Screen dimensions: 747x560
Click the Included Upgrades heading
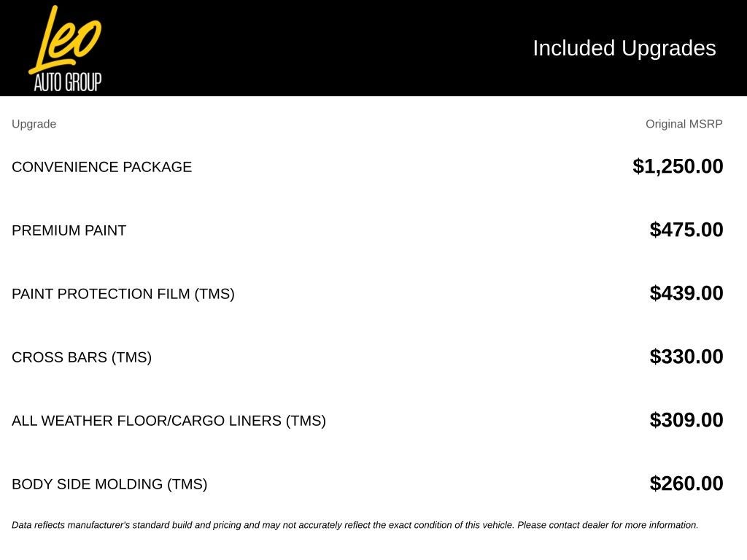pyautogui.click(x=624, y=48)
